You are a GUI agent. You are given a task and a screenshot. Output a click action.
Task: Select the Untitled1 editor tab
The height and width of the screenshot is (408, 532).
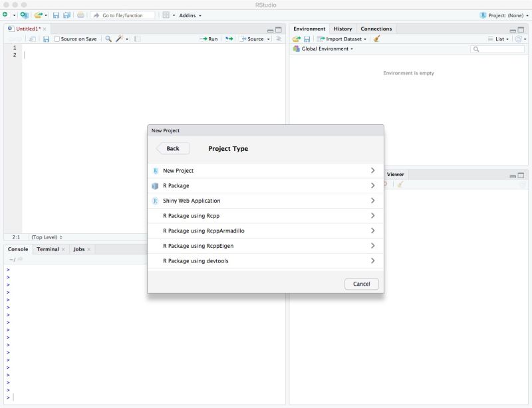(28, 29)
